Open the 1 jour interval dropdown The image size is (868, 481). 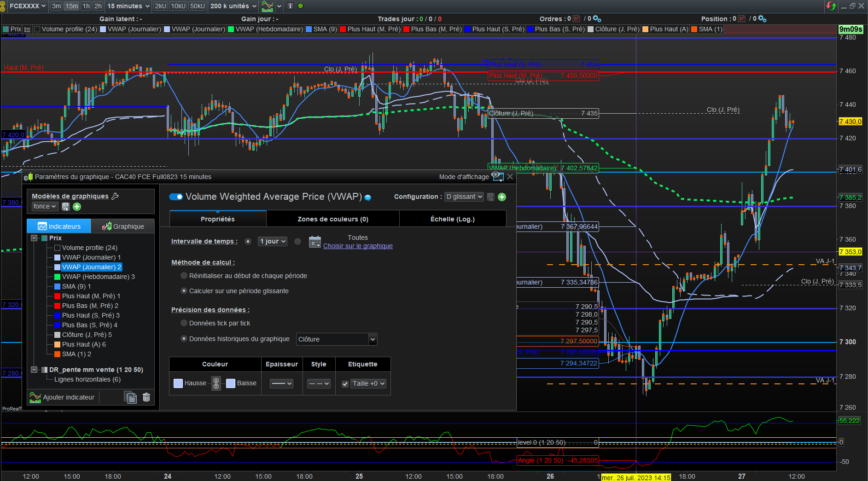pyautogui.click(x=273, y=241)
